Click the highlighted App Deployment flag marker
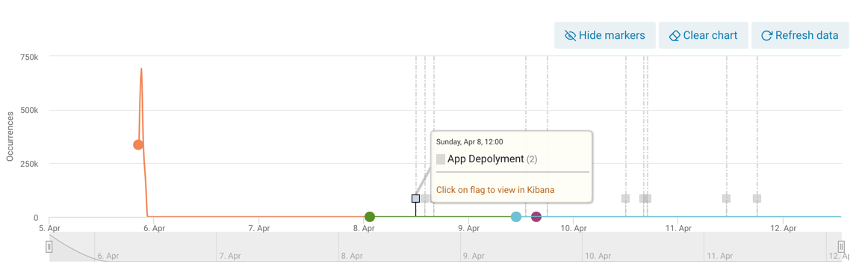 416,198
